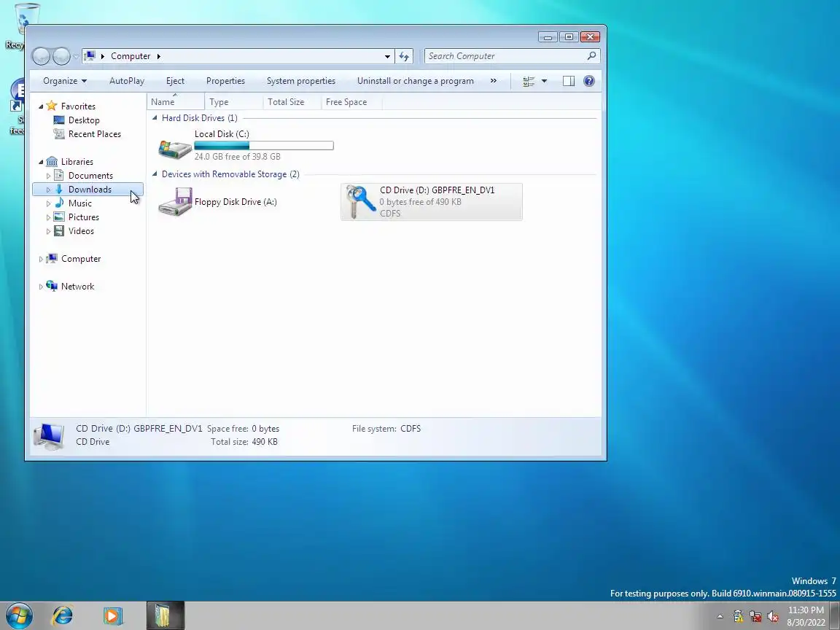Select the Floppy Disk Drive (A:) icon

[x=175, y=201]
